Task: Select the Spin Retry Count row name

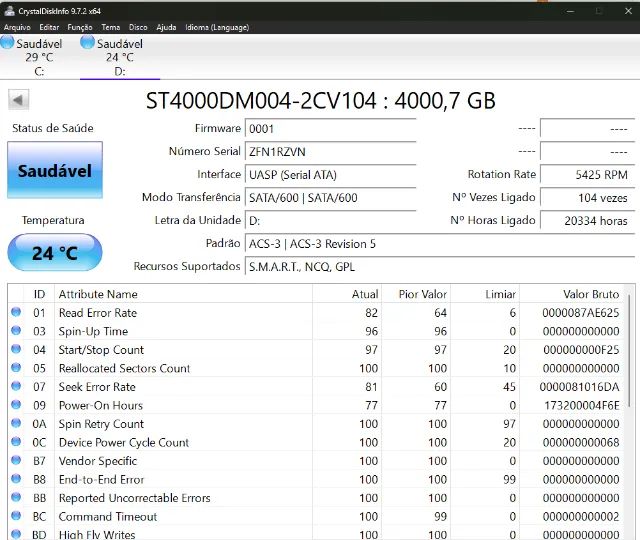Action: [101, 424]
